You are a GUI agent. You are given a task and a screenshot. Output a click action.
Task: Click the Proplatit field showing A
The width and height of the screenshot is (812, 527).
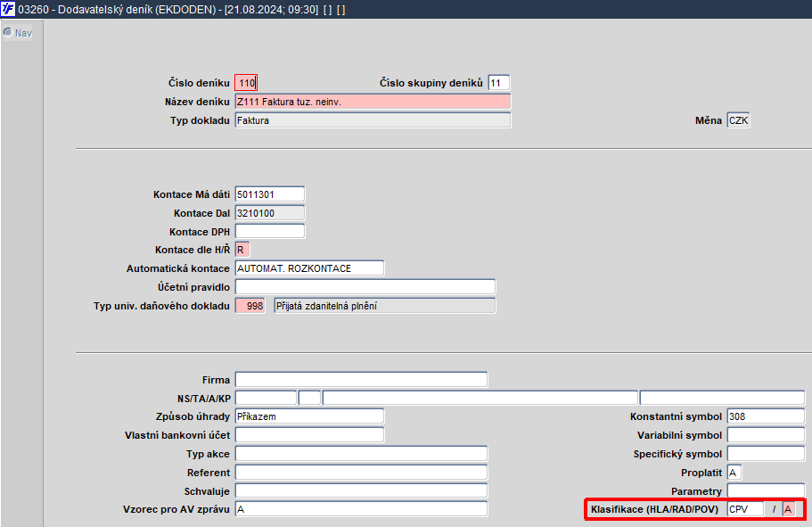734,472
